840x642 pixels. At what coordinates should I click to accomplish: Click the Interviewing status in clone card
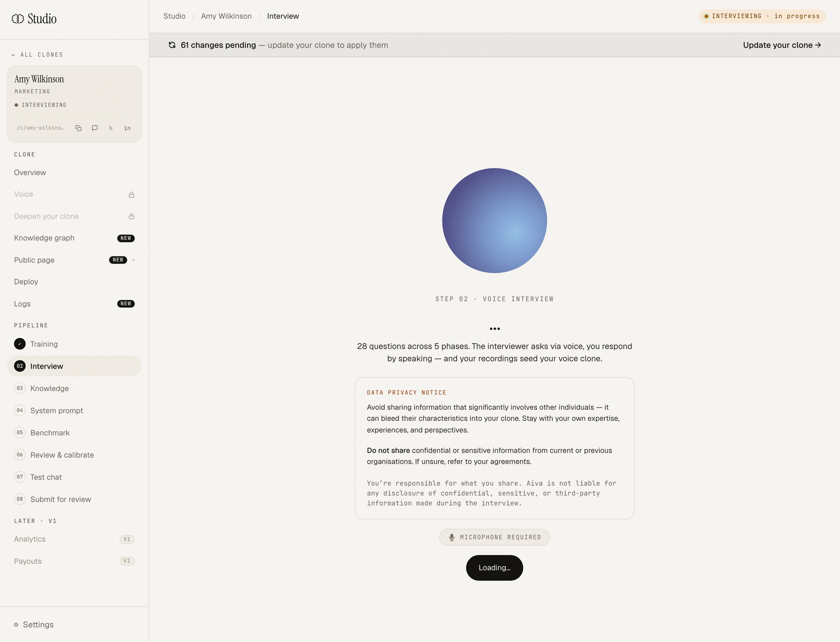point(41,105)
